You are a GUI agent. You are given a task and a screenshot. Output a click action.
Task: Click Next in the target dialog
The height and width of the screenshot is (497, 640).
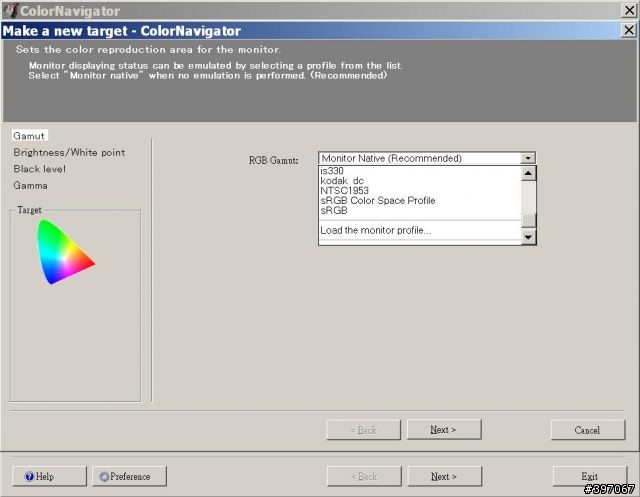pos(444,430)
